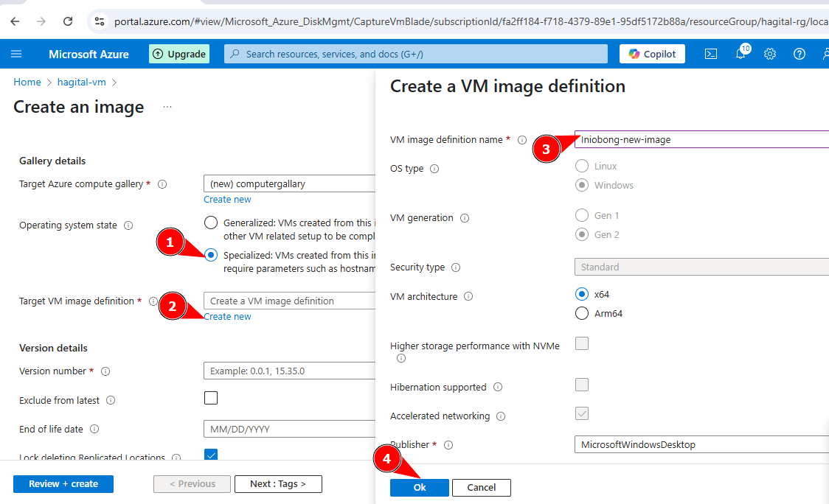This screenshot has height=504, width=829.
Task: Click the Review + create button
Action: click(x=63, y=484)
